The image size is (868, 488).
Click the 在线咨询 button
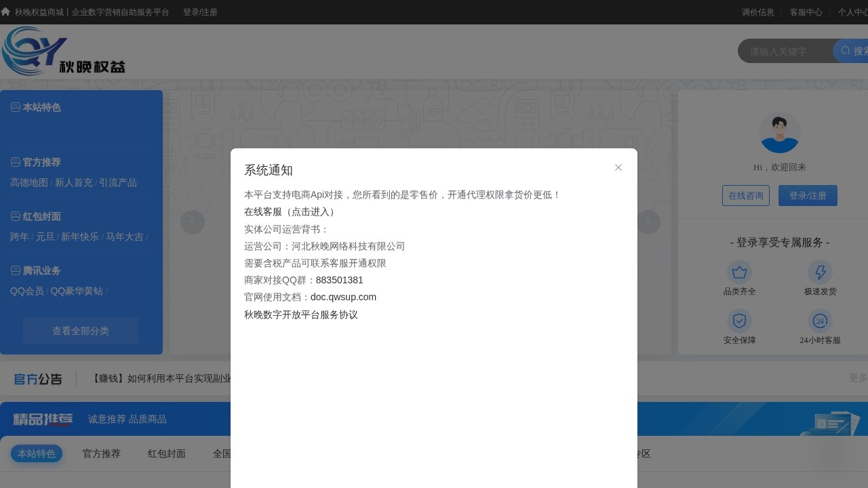[x=746, y=195]
